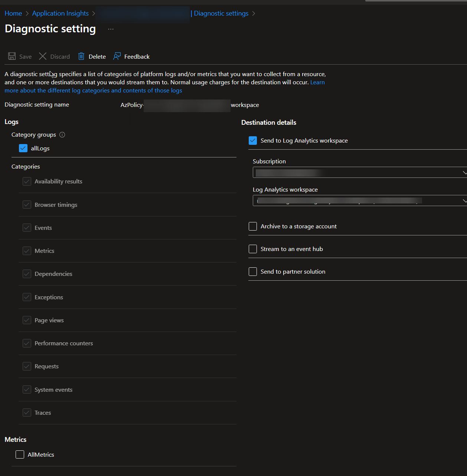This screenshot has width=467, height=476.
Task: Toggle the Availability results checkbox
Action: pos(27,182)
